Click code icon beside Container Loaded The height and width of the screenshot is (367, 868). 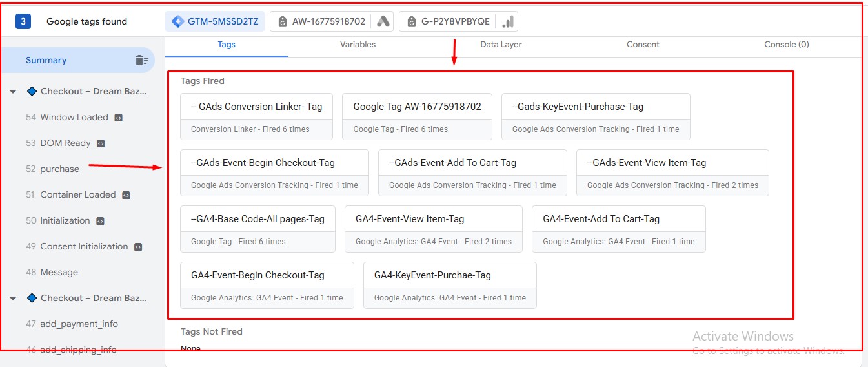[x=126, y=195]
